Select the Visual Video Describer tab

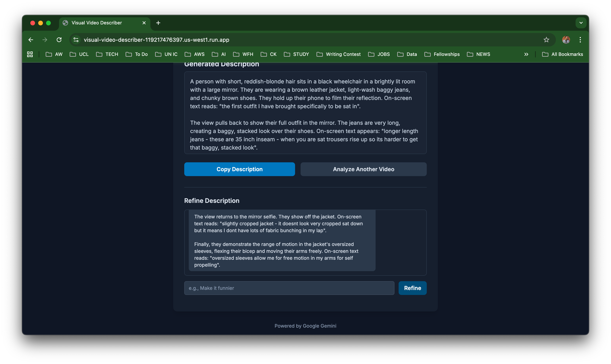[x=97, y=23]
